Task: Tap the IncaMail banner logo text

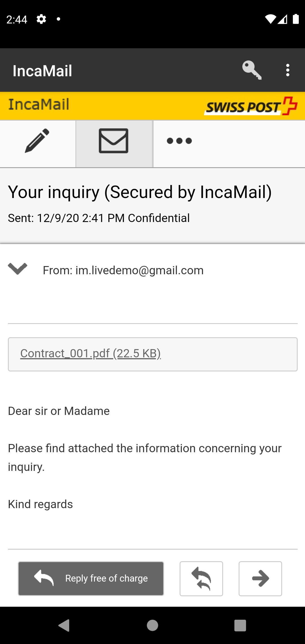Action: pyautogui.click(x=39, y=105)
